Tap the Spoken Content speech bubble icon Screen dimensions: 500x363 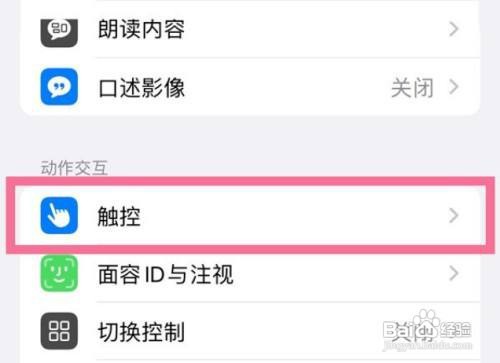(x=59, y=32)
